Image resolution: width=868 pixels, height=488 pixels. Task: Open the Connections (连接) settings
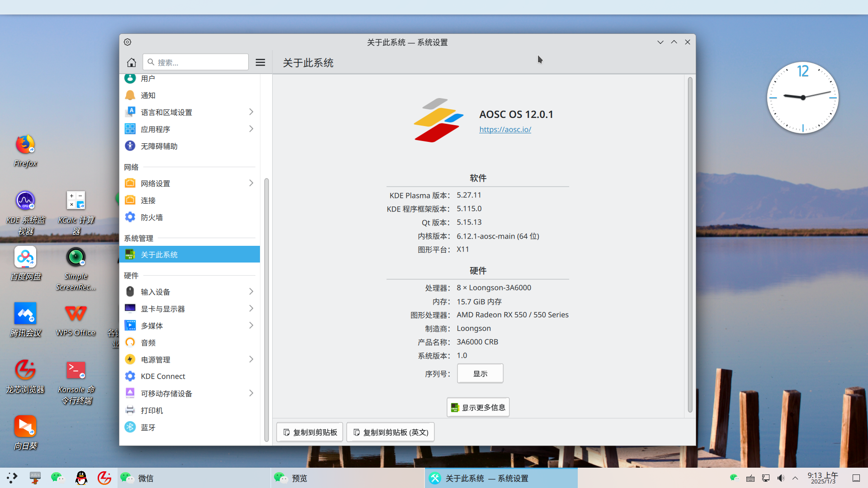pos(189,200)
